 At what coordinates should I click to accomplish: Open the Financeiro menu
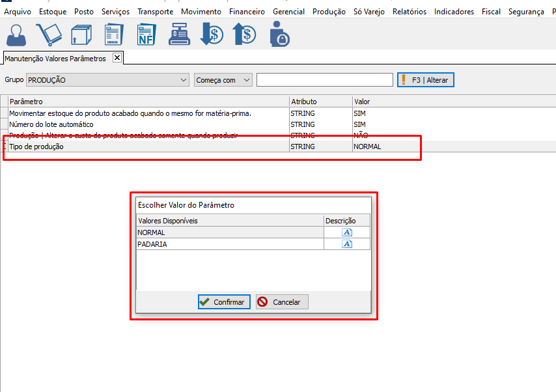[x=247, y=12]
